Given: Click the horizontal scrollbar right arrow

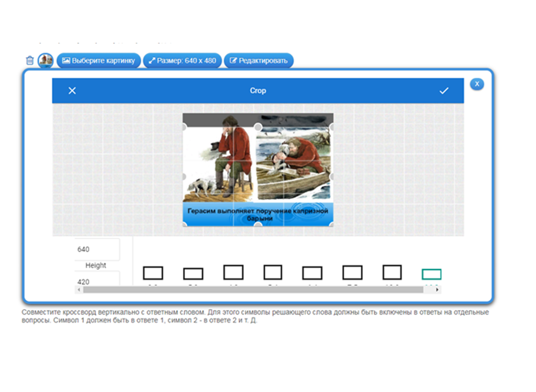Looking at the screenshot, I should click(437, 290).
